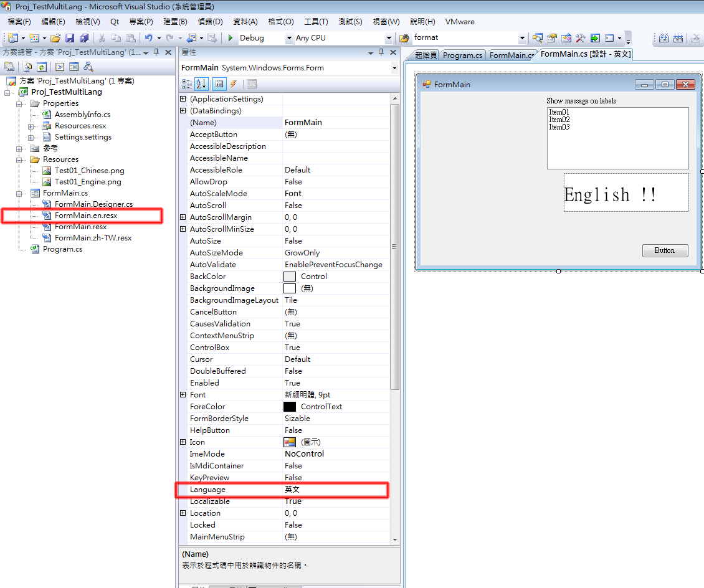Click the Start Page green arrow icon
The image size is (704, 588).
(595, 38)
